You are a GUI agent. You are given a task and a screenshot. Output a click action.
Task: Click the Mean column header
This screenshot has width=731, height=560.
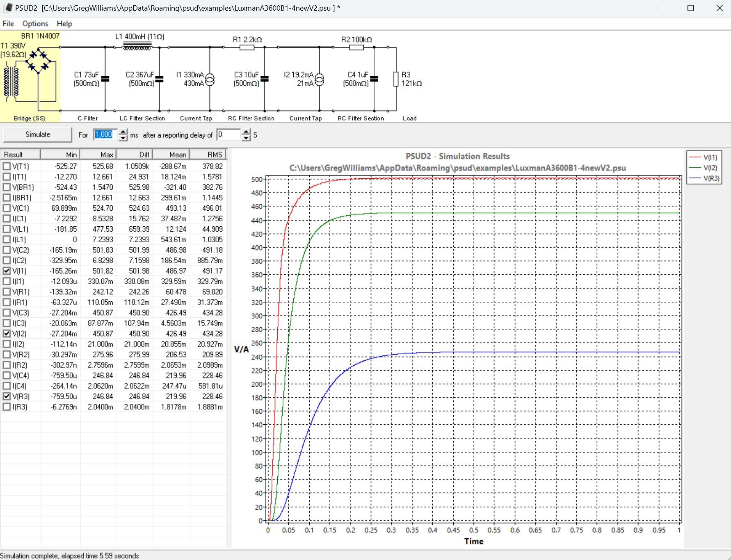pyautogui.click(x=171, y=155)
